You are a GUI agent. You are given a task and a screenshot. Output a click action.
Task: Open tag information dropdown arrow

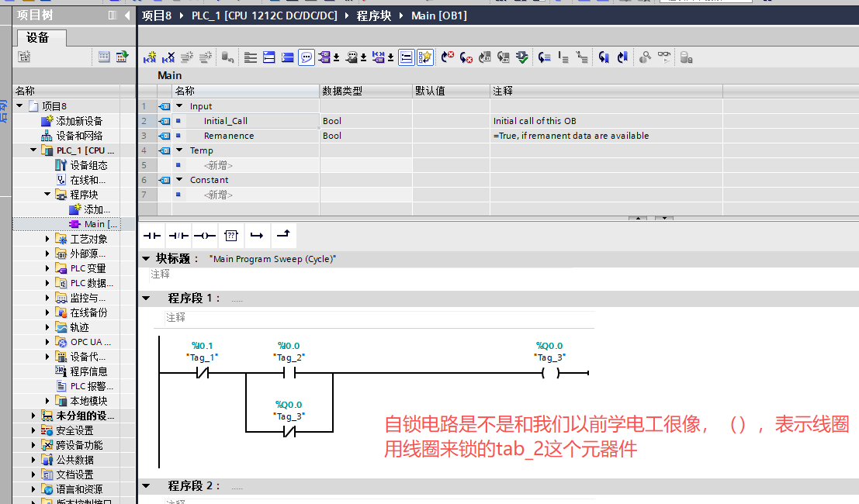click(x=363, y=57)
